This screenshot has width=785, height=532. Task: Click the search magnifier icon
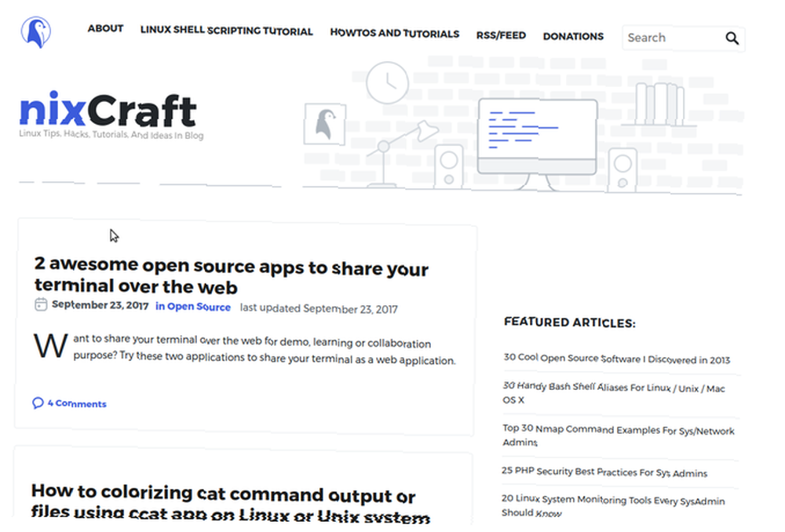(732, 38)
